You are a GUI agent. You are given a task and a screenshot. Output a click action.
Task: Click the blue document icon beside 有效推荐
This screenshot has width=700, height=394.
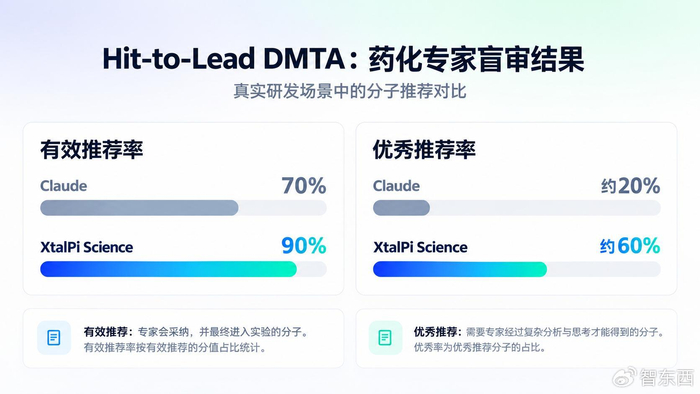pyautogui.click(x=54, y=338)
